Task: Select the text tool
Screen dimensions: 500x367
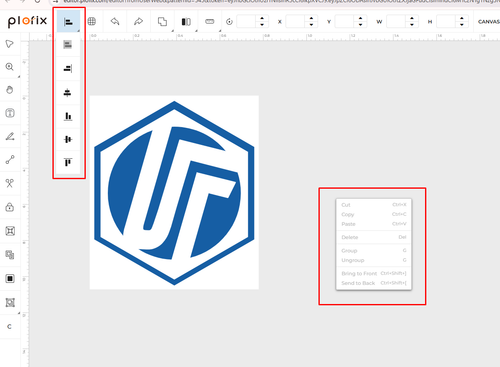Action: [10, 113]
